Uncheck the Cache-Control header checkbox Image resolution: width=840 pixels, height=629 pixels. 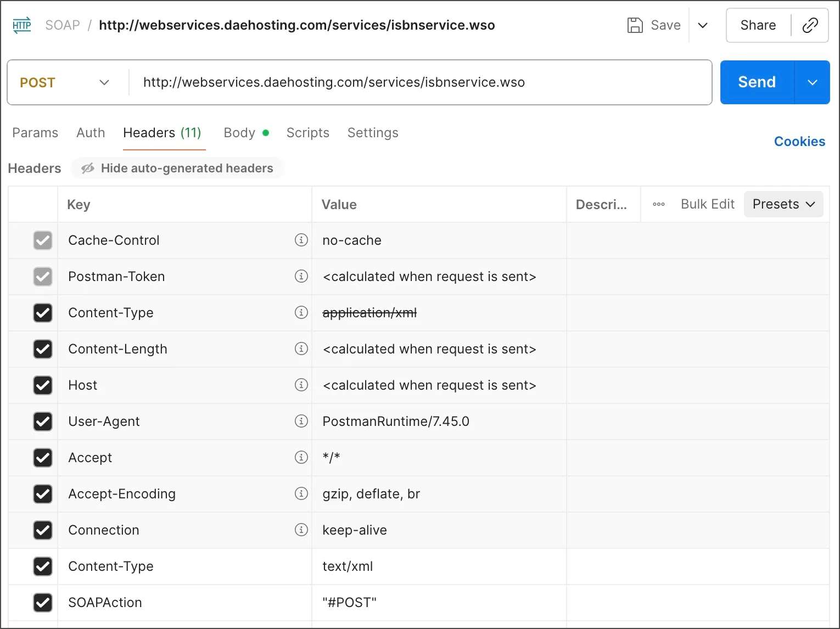coord(43,240)
